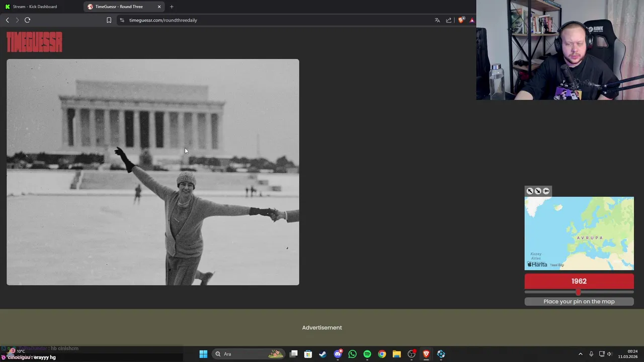Bookmark this page
The width and height of the screenshot is (644, 362).
[x=109, y=20]
